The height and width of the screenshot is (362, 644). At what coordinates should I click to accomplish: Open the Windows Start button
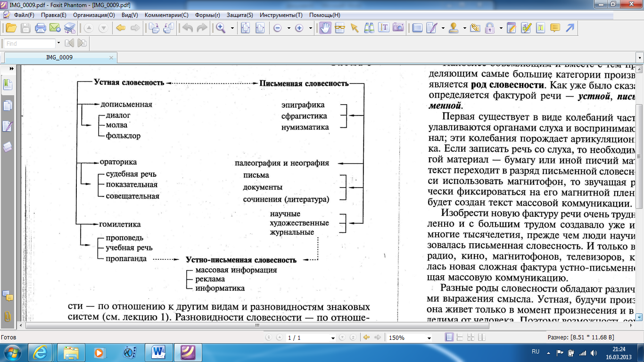[12, 353]
